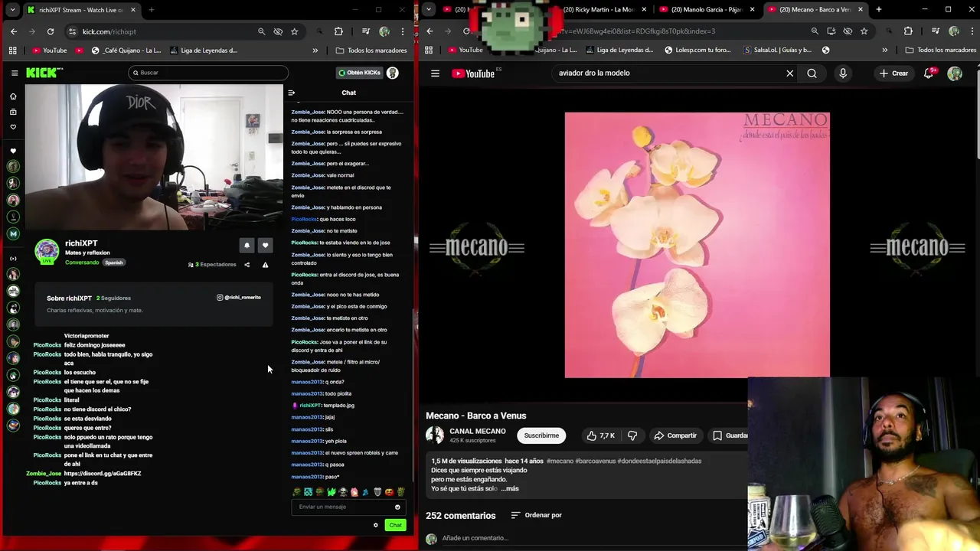Open YouTube guide hamburger menu
The width and height of the screenshot is (980, 551).
tap(435, 73)
